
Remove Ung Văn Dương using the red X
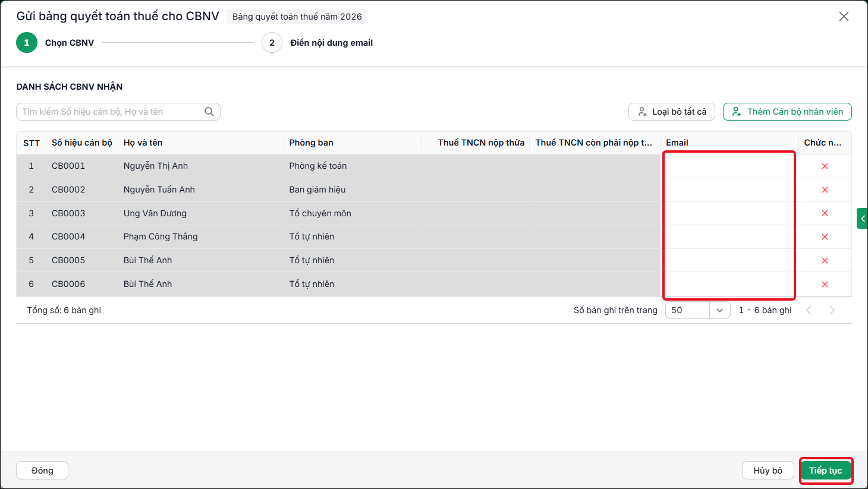pos(825,213)
